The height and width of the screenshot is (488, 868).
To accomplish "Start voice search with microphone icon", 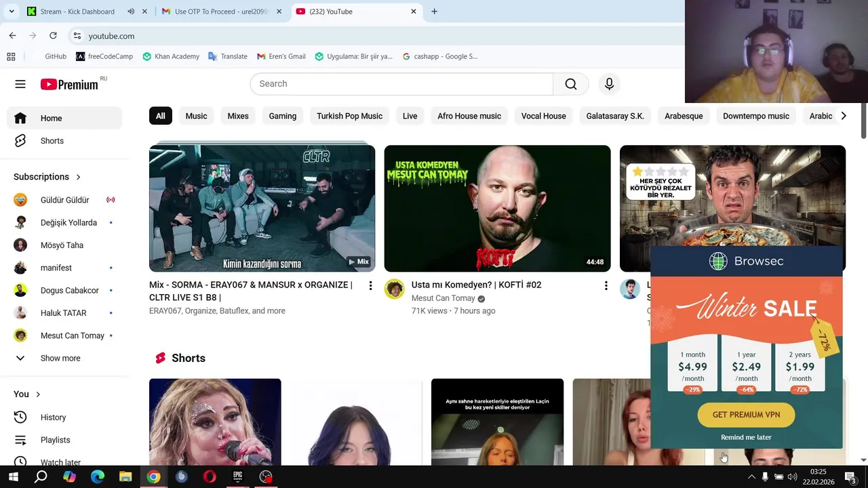I will tap(609, 84).
